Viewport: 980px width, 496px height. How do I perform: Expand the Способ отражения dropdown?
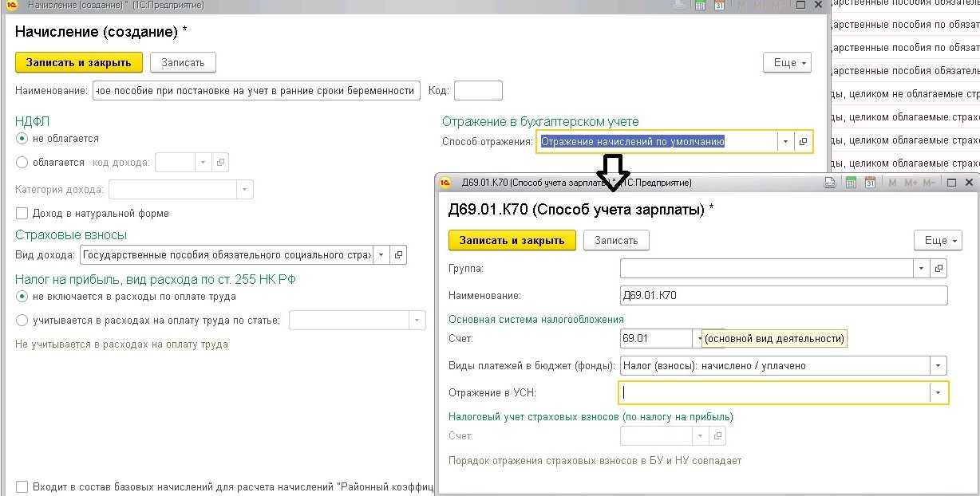pos(785,142)
